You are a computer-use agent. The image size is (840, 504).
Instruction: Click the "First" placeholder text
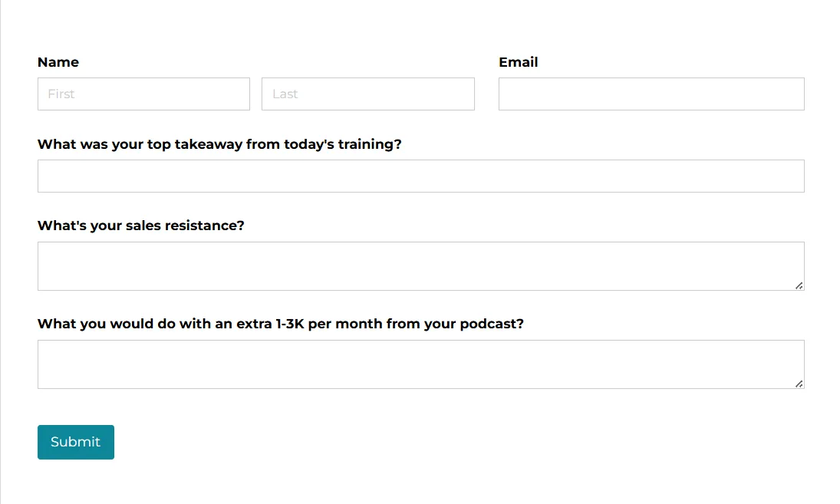pyautogui.click(x=61, y=94)
